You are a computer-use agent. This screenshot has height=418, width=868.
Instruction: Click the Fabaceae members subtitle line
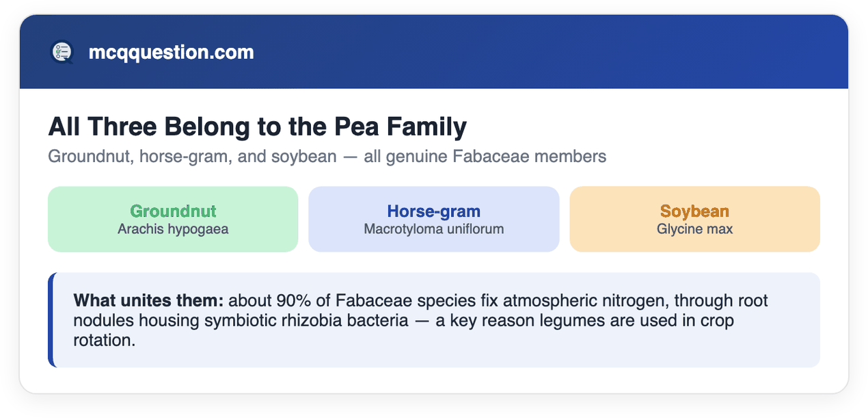click(327, 157)
